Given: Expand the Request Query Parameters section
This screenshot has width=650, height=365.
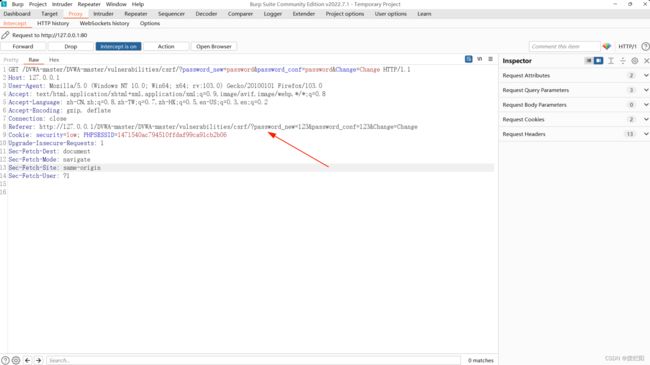Looking at the screenshot, I should (x=574, y=90).
